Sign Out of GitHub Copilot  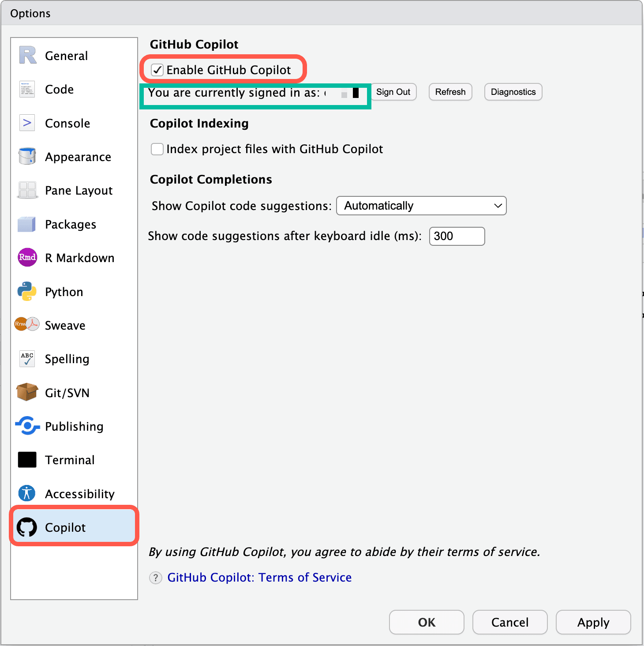point(393,92)
